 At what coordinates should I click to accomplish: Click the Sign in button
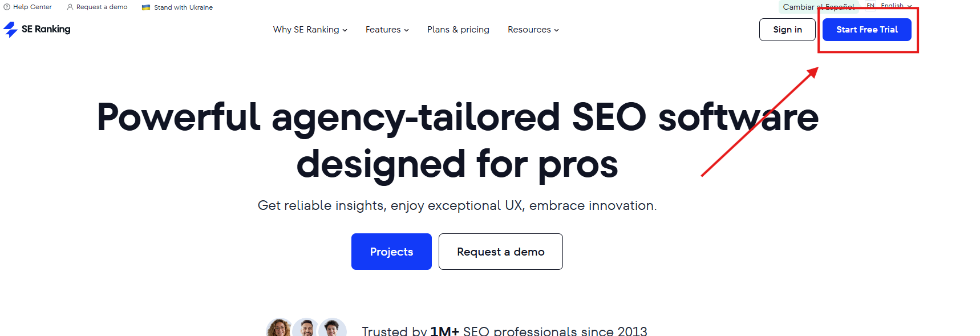tap(787, 30)
